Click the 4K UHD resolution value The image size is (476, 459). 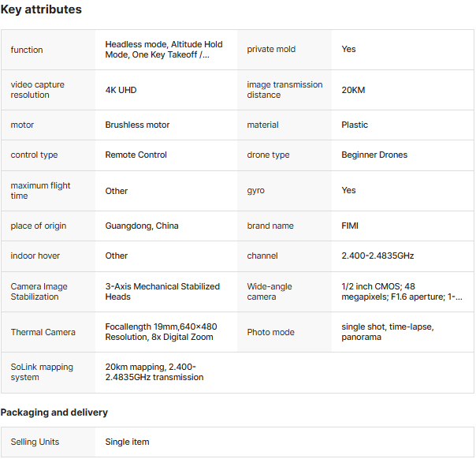click(121, 90)
